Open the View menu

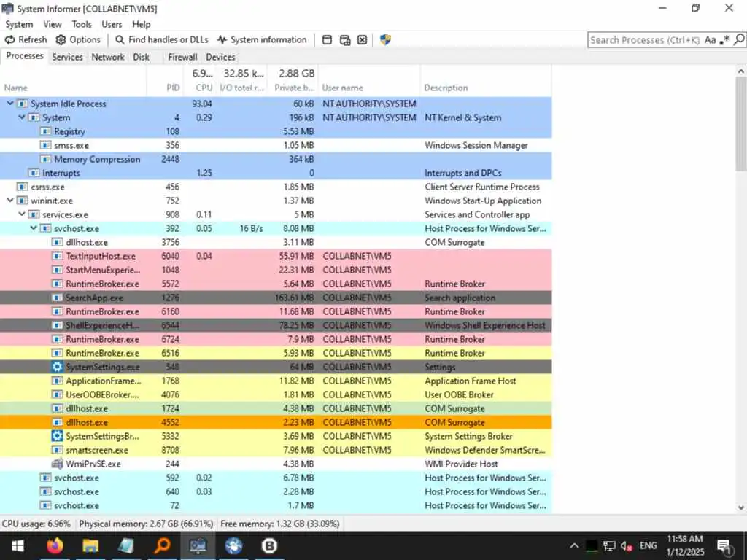(x=53, y=24)
